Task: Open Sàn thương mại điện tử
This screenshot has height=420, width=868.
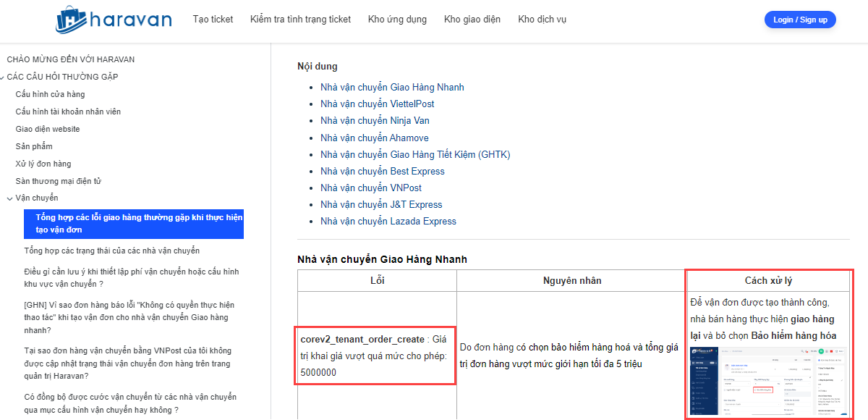Action: tap(59, 181)
